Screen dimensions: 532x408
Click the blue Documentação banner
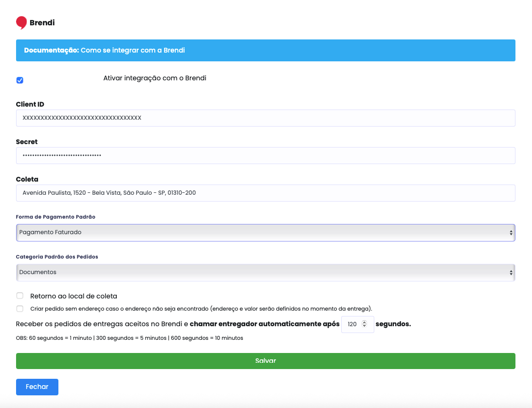tap(266, 50)
